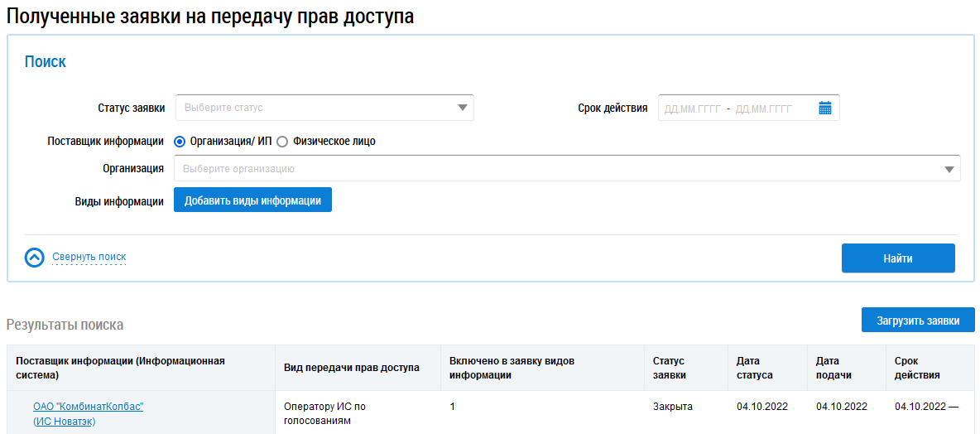Click the Поставщик информации column header
980x434 pixels.
point(120,368)
